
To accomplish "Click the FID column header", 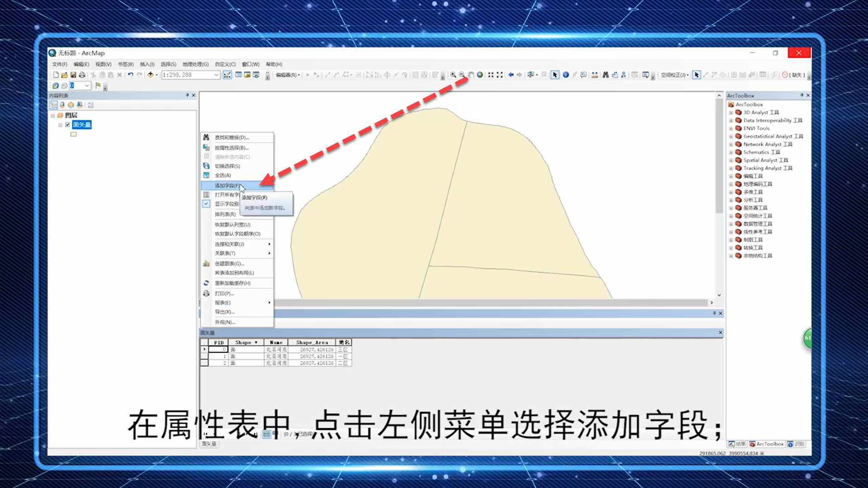I will 219,343.
